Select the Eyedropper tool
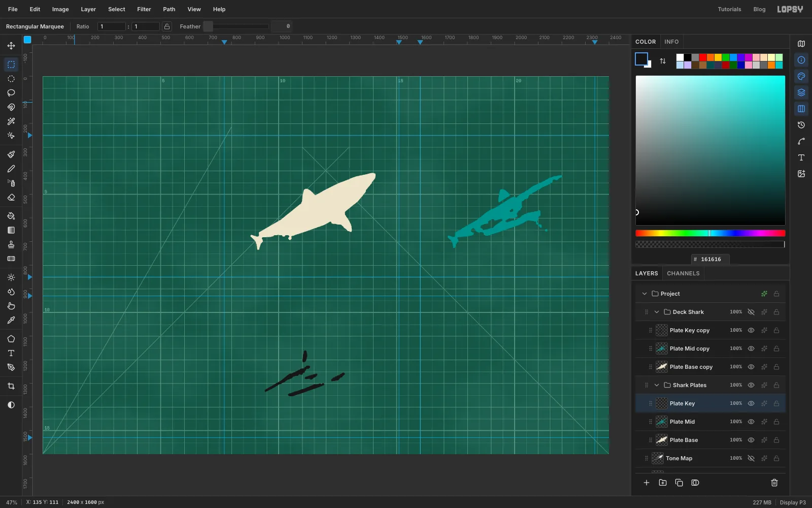This screenshot has height=508, width=812. (x=11, y=320)
